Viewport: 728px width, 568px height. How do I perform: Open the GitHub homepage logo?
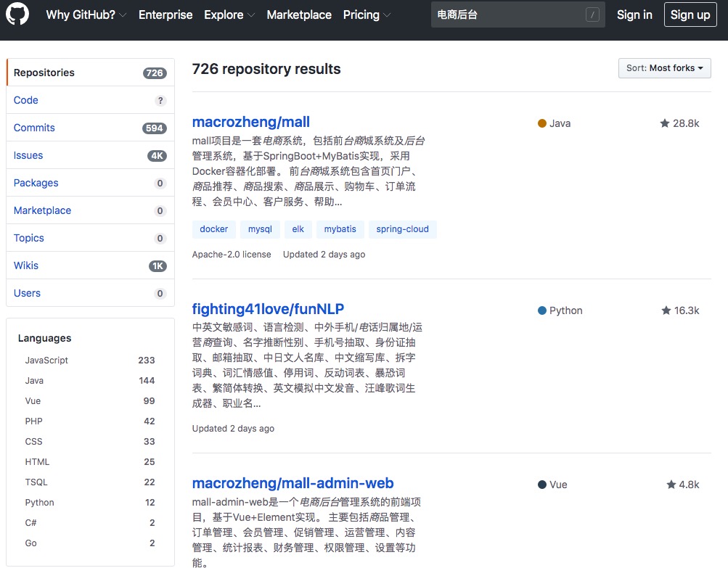coord(17,14)
